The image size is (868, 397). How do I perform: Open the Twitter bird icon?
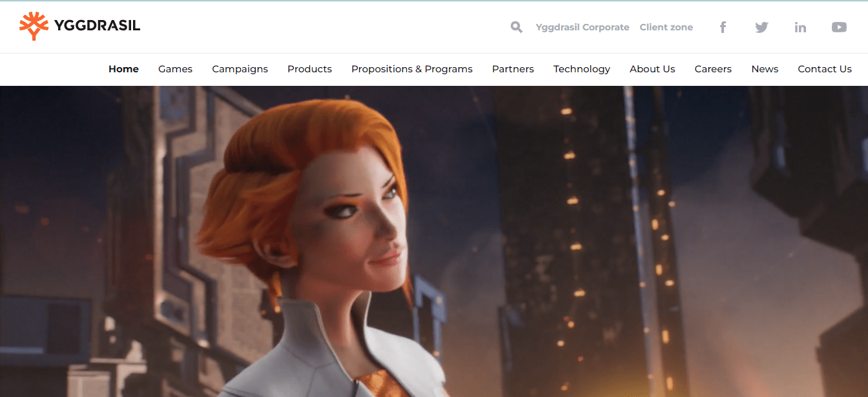(x=761, y=27)
